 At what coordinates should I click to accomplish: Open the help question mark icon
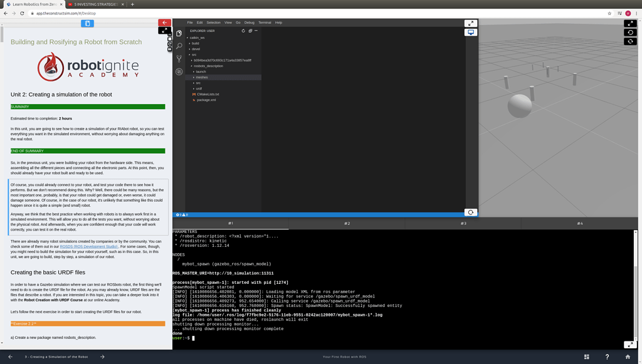[607, 356]
